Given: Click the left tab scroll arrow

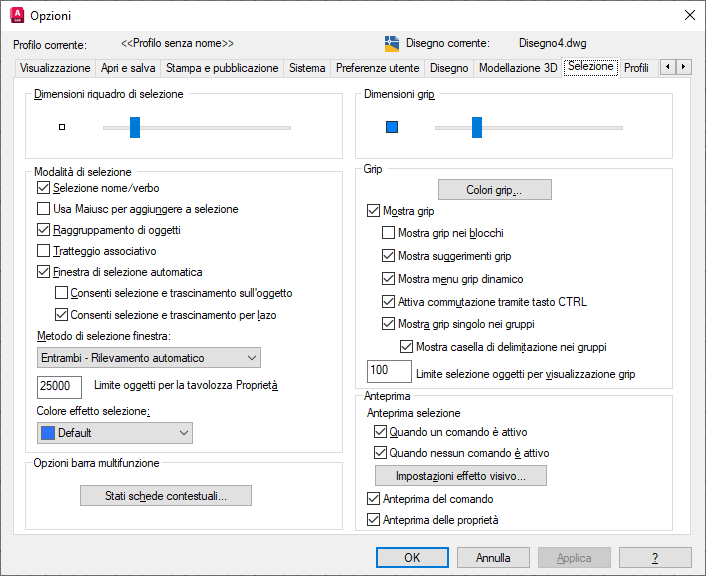Looking at the screenshot, I should [668, 67].
